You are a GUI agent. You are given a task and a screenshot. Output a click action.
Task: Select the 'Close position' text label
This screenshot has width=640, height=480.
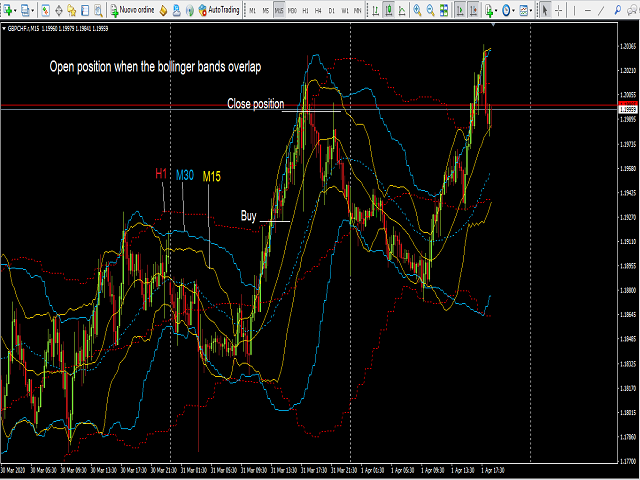256,104
